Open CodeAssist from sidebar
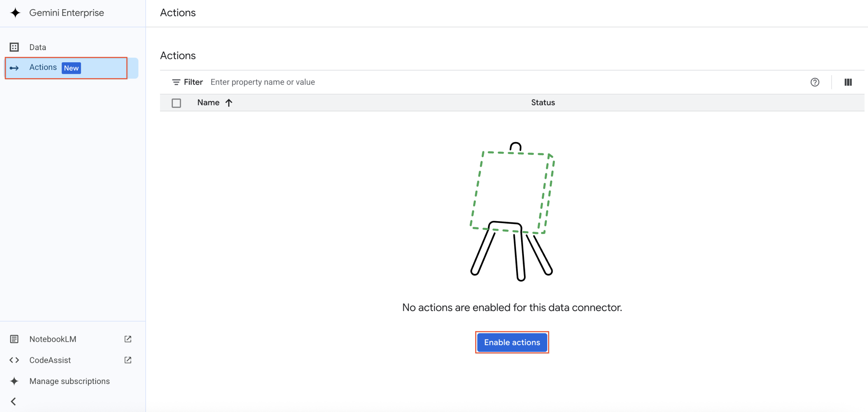 (x=50, y=360)
